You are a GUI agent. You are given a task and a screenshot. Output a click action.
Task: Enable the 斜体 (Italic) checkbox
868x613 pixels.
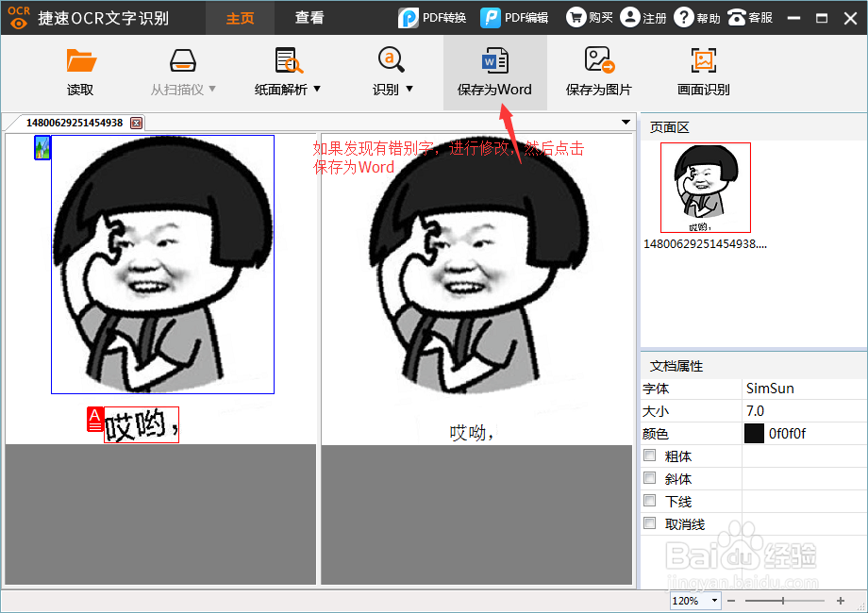(x=649, y=478)
